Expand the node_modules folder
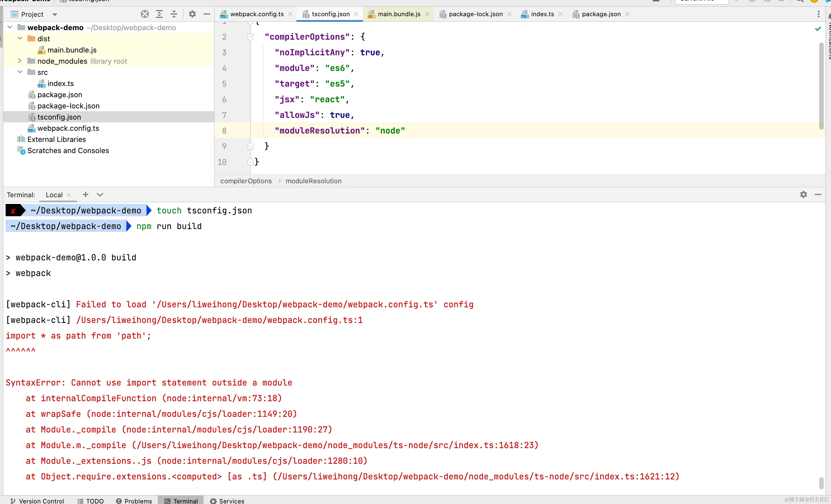 (x=20, y=61)
